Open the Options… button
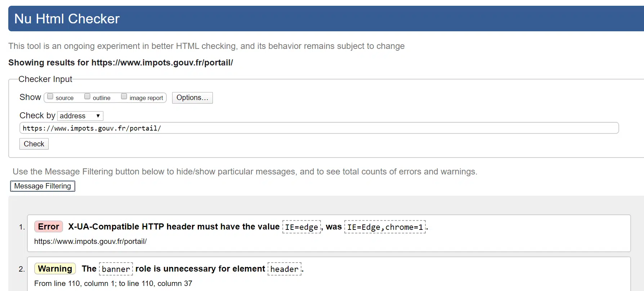 [x=192, y=98]
